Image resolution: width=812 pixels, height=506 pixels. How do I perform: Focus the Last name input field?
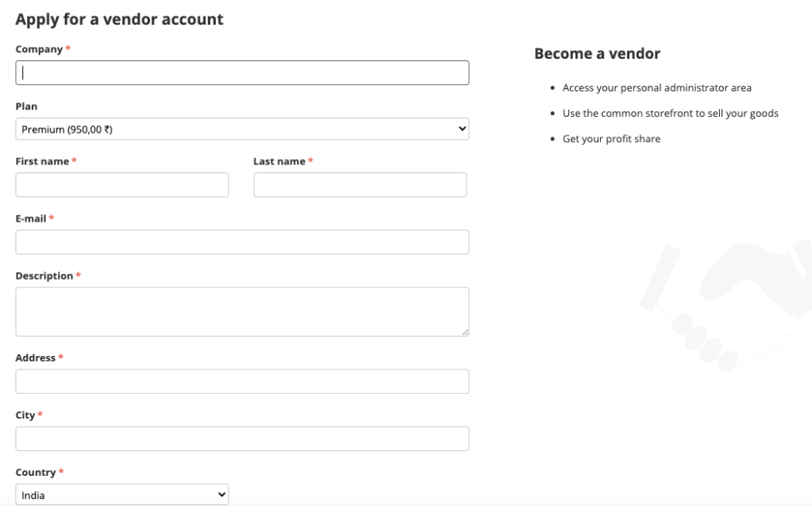(360, 184)
